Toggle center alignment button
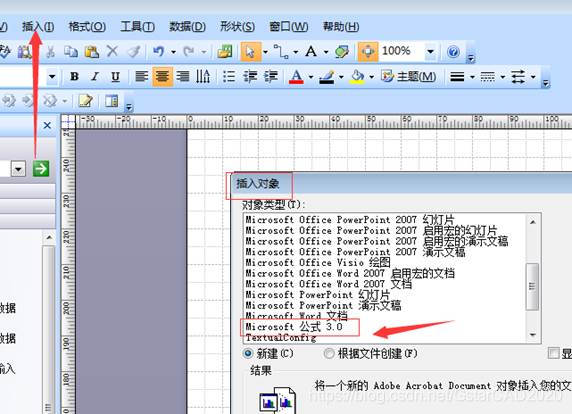The height and width of the screenshot is (414, 572). tap(162, 77)
